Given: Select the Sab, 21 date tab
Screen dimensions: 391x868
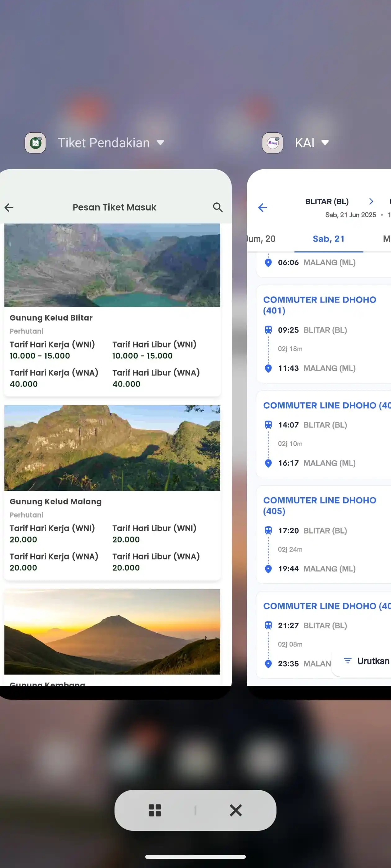Looking at the screenshot, I should 329,239.
